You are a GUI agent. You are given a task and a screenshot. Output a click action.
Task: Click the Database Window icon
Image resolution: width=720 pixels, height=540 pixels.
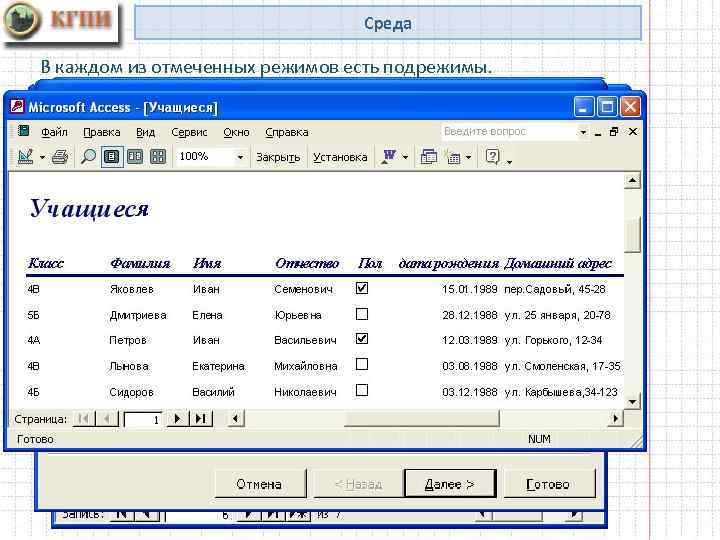(x=428, y=157)
